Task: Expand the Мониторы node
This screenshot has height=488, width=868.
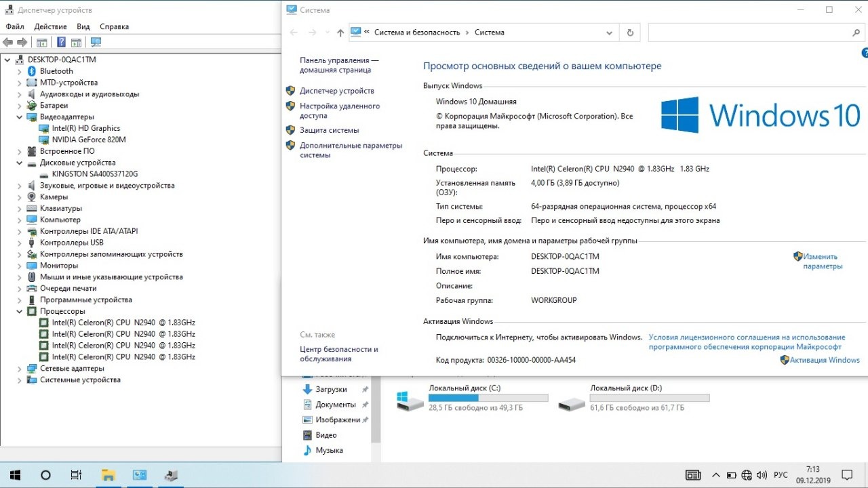Action: point(19,266)
